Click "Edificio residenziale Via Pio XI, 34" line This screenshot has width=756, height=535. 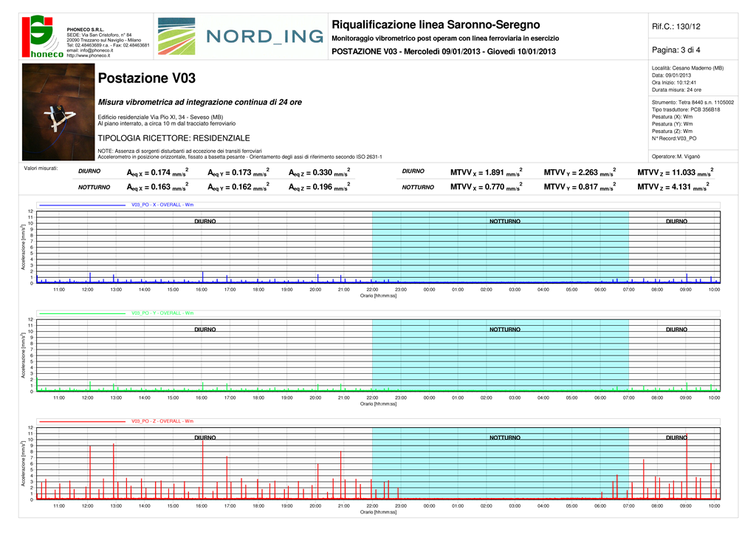[x=160, y=117]
